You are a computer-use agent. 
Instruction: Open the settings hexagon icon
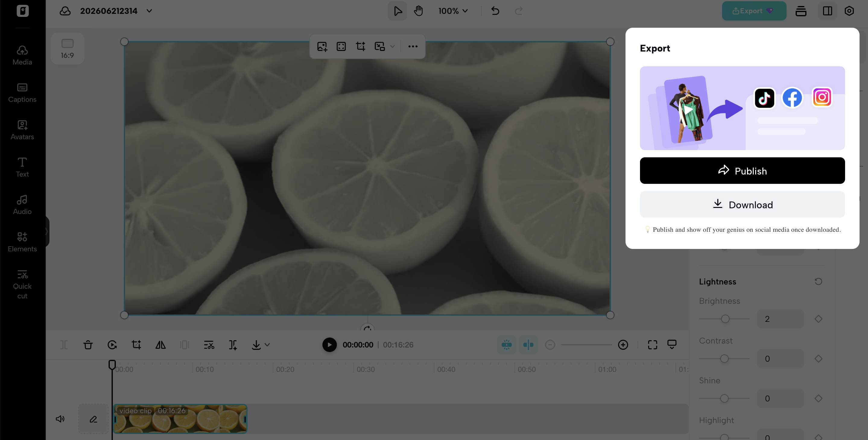click(x=849, y=11)
